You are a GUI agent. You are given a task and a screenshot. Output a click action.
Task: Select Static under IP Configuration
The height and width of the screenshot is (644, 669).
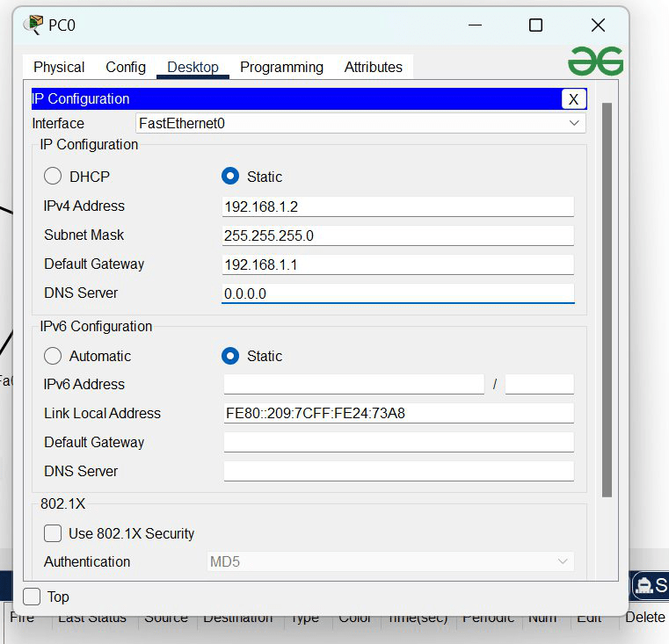[x=230, y=176]
